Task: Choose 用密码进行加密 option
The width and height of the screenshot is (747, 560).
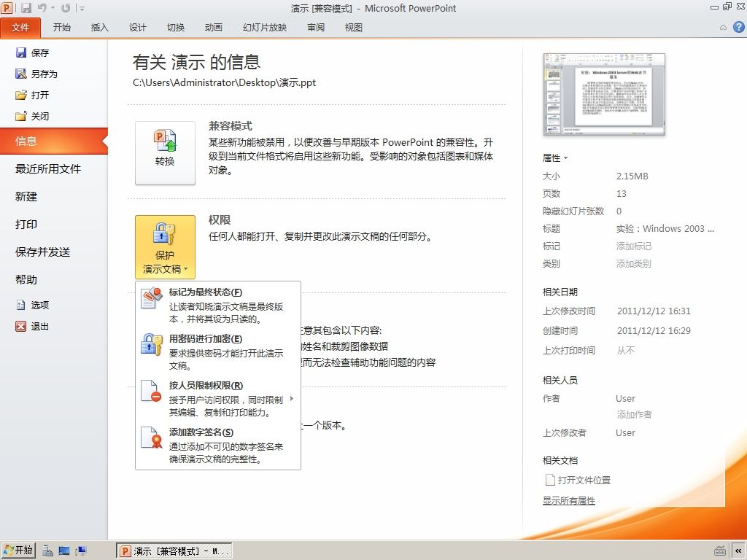Action: tap(219, 352)
